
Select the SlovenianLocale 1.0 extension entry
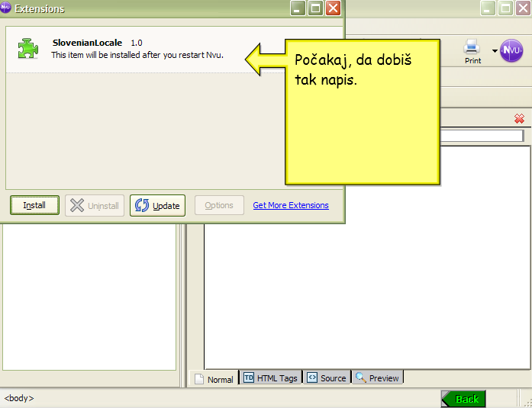(137, 49)
